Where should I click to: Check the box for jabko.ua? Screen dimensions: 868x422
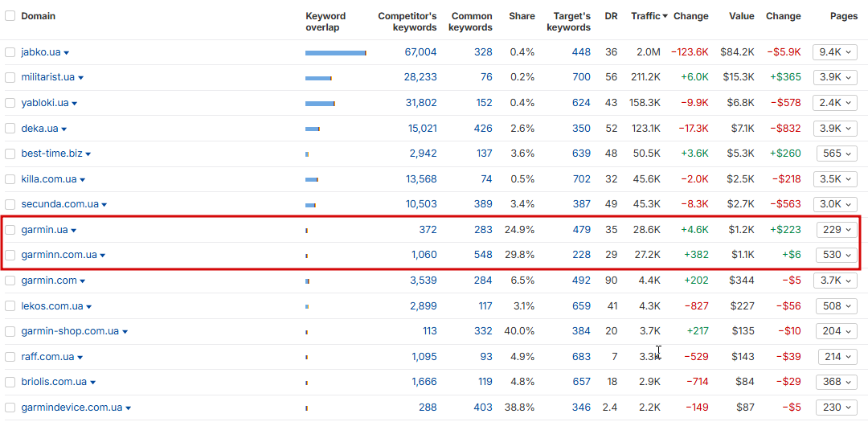click(10, 52)
